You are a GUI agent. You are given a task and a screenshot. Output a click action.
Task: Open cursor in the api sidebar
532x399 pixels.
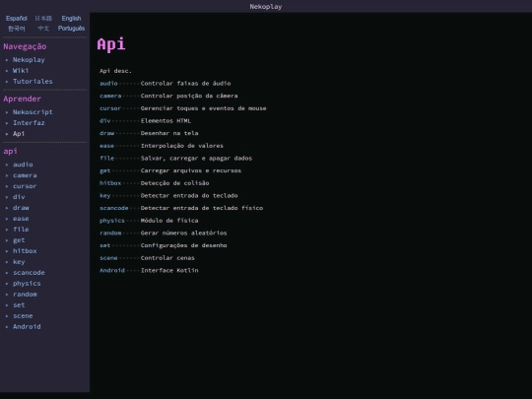25,186
